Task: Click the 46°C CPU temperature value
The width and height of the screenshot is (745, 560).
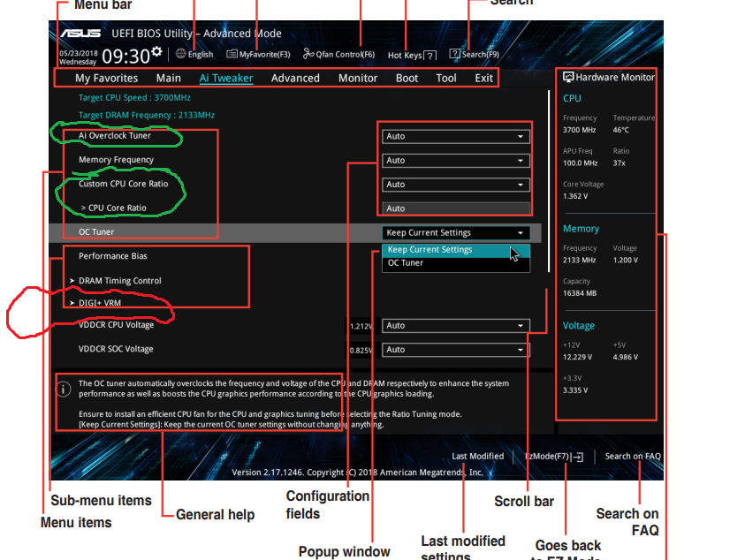Action: pos(620,130)
